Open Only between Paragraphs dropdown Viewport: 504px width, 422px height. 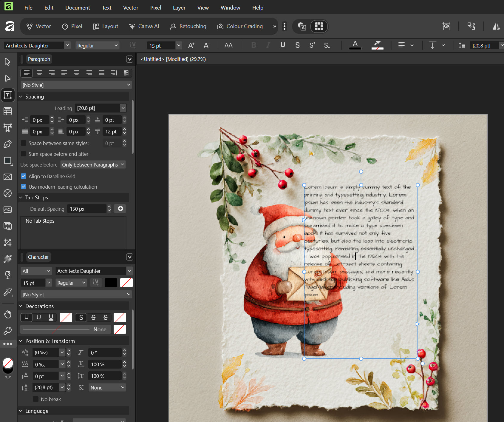(93, 165)
